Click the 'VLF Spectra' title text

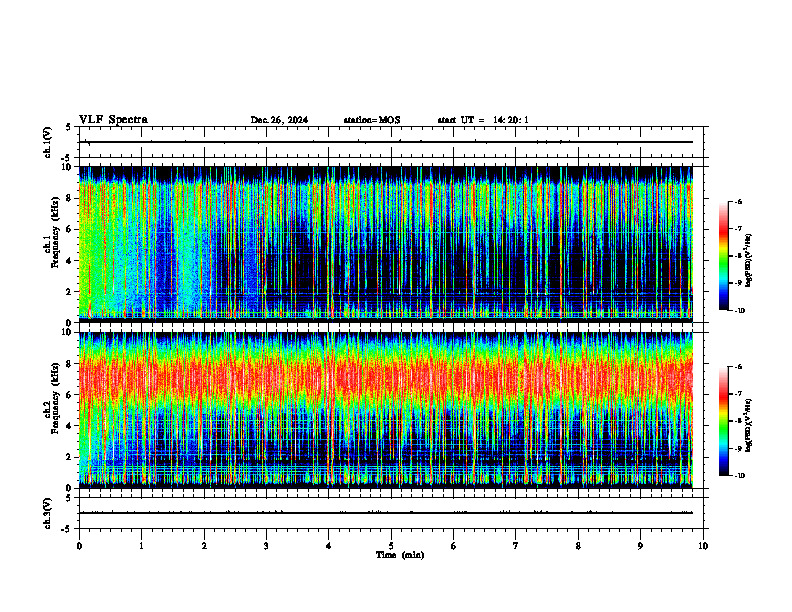pyautogui.click(x=113, y=120)
